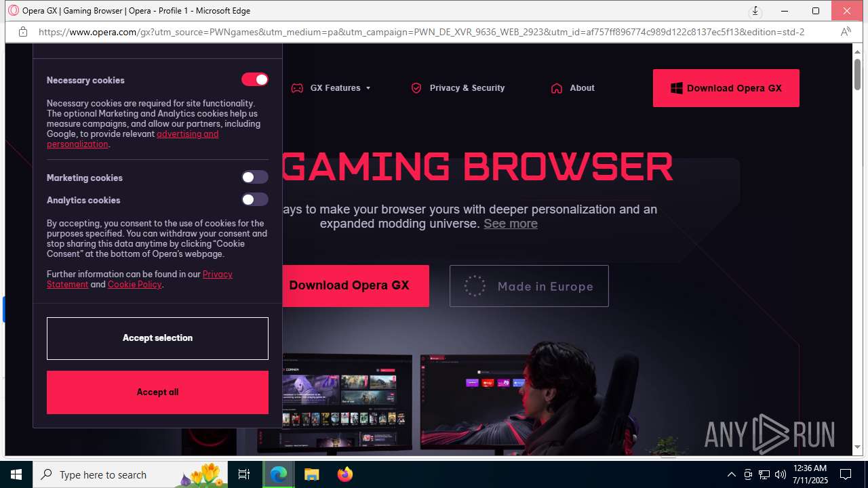Toggle the Necessary cookies switch
Image resolution: width=868 pixels, height=488 pixels.
[255, 80]
